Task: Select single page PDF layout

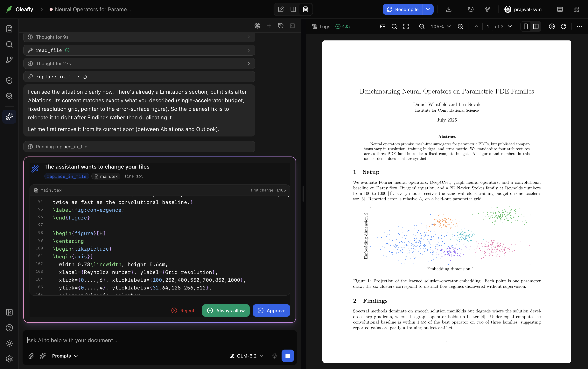Action: coord(526,26)
